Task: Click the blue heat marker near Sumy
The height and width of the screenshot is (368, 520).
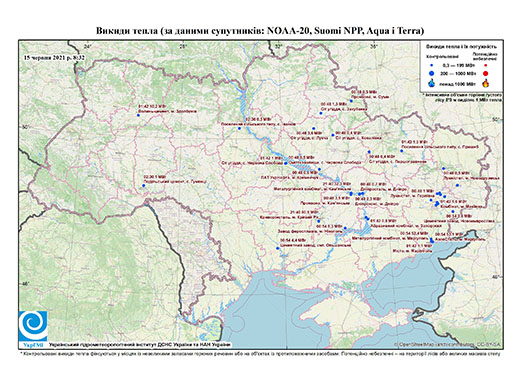Action: (x=351, y=101)
